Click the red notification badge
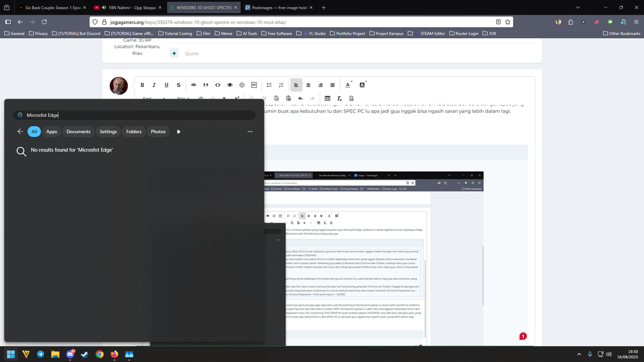The image size is (644, 362). (x=523, y=336)
